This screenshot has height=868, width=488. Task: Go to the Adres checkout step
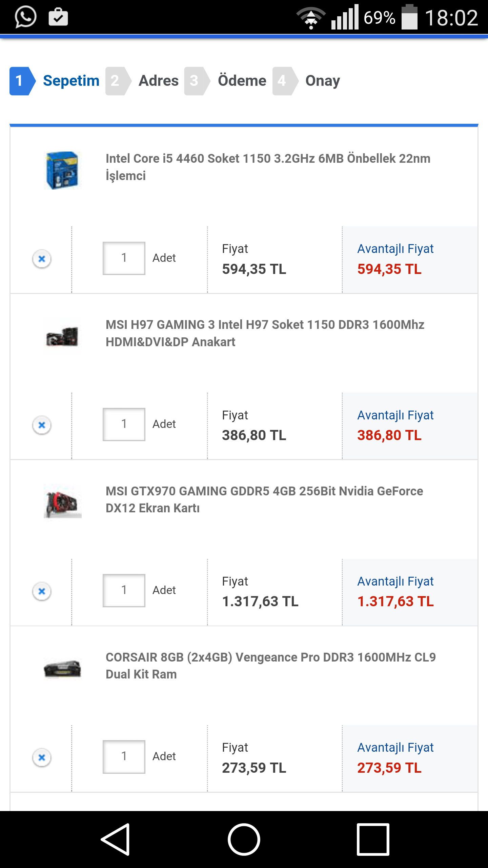[x=158, y=81]
